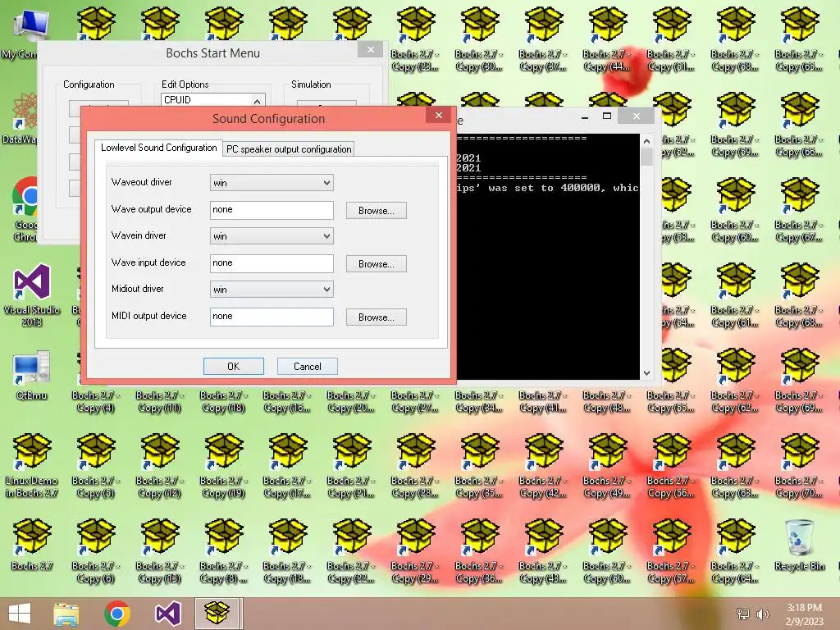Click the MIDI output device text field

coord(272,317)
